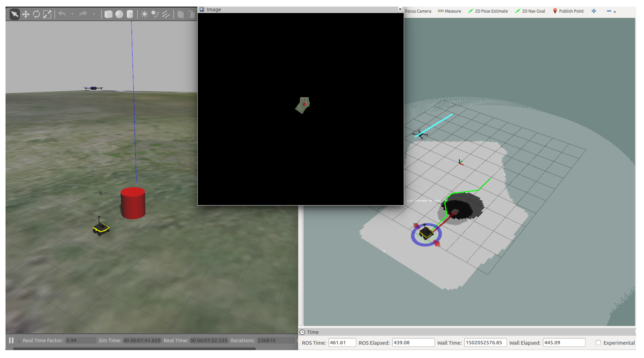Add a point light
644x358 pixels.
click(144, 14)
